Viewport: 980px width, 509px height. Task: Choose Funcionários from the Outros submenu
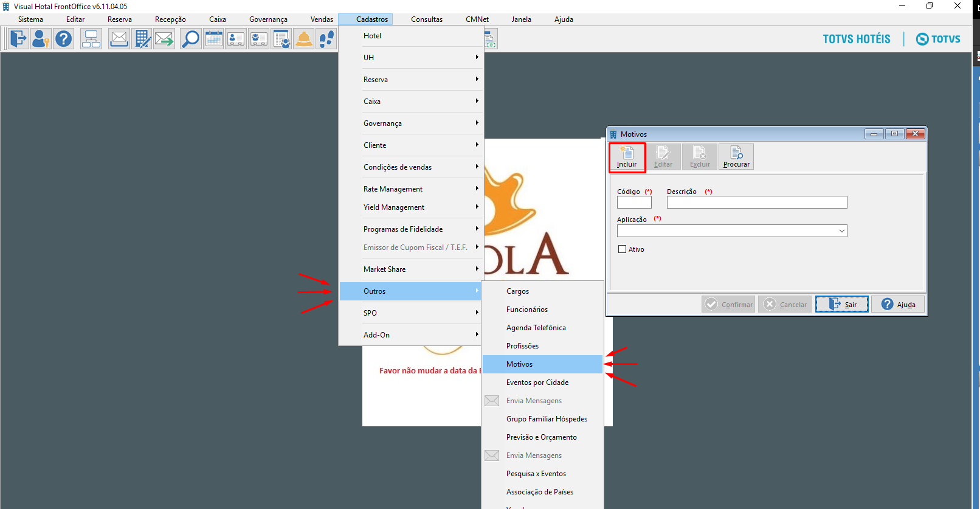[542, 310]
